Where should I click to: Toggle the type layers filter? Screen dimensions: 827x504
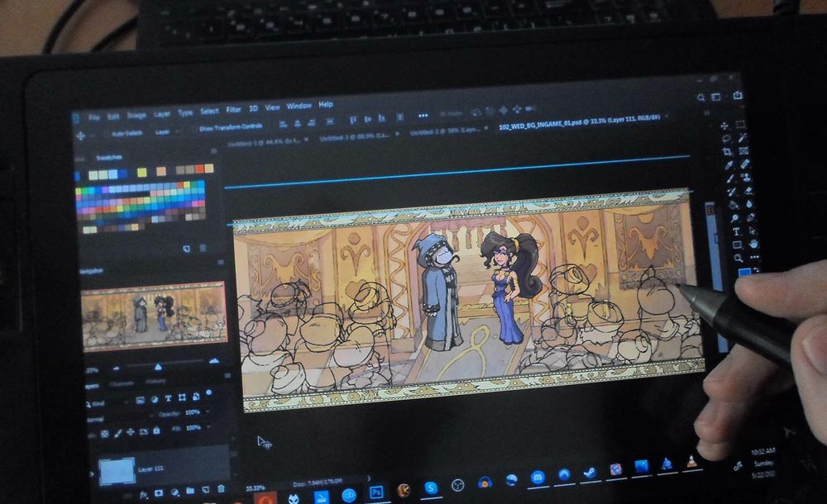(x=168, y=398)
